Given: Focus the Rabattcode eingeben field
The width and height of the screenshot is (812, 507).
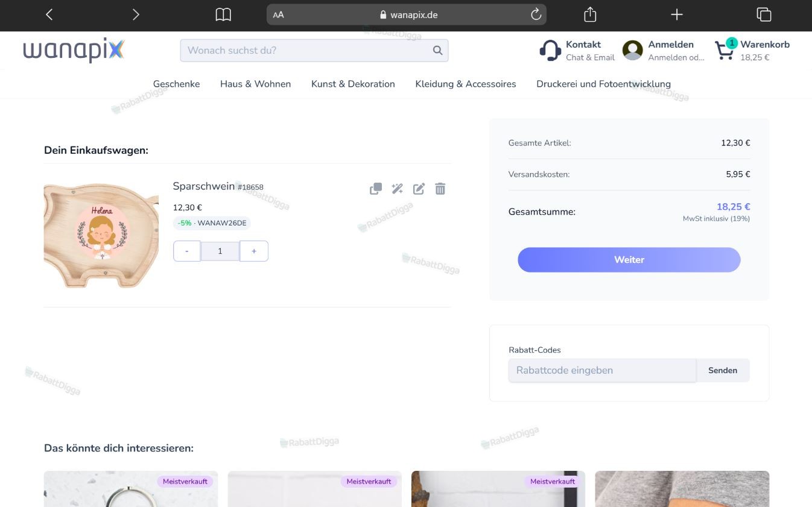Looking at the screenshot, I should click(x=602, y=370).
